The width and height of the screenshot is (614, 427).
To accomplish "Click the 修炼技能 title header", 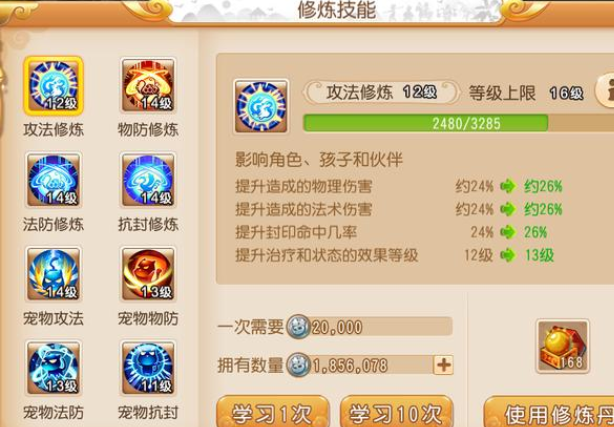I will pos(337,10).
